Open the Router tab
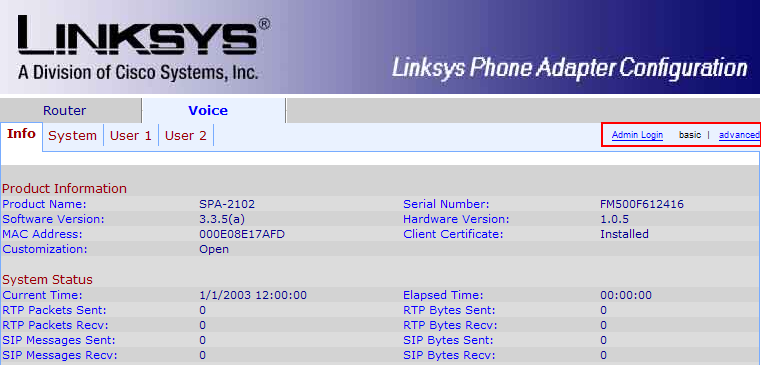 tap(65, 110)
